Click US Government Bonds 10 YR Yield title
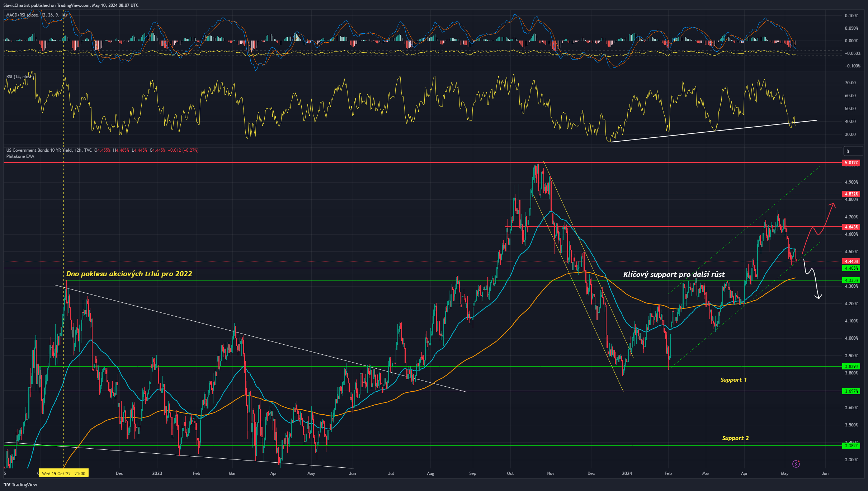 coord(49,150)
